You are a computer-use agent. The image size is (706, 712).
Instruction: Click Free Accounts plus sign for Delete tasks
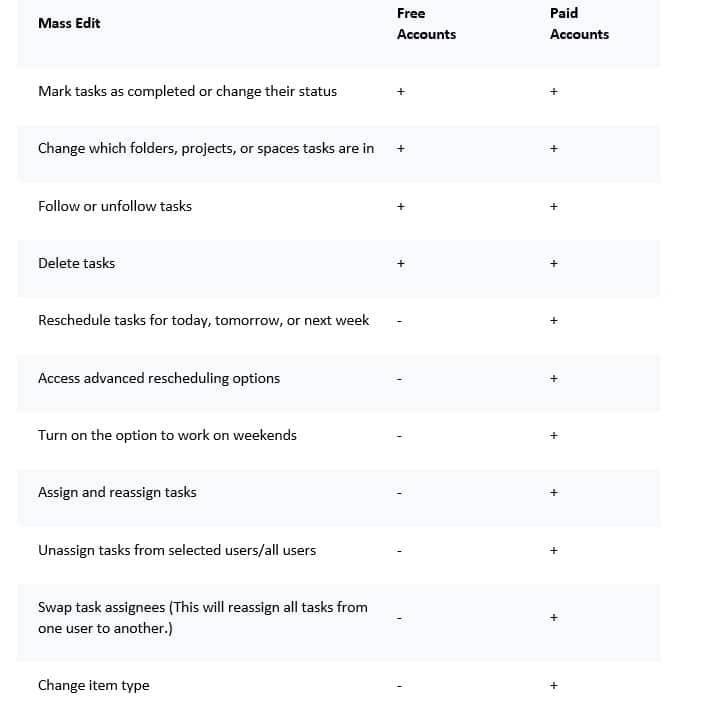(x=400, y=264)
